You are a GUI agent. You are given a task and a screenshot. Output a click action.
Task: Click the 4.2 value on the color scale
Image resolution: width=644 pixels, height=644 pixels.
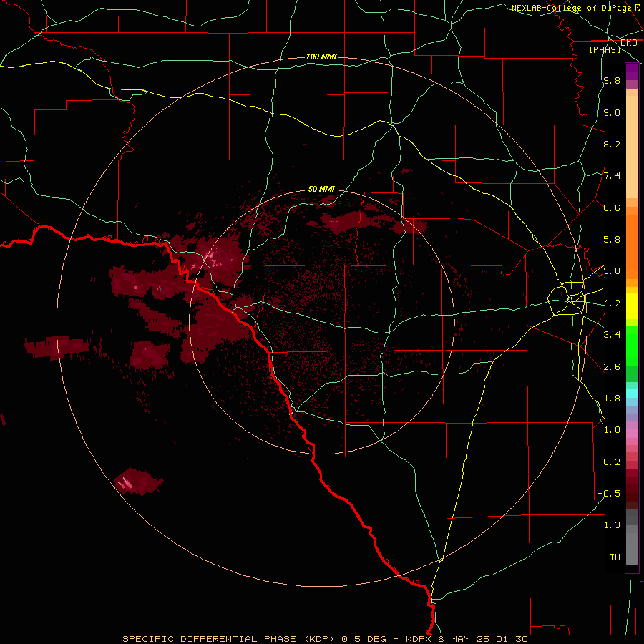(x=612, y=303)
